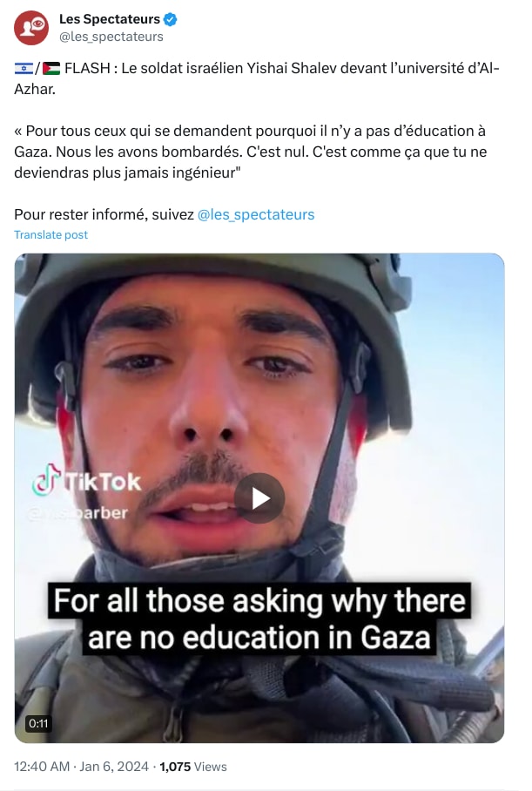Click the subtitle reading 'are no education in Gaza'
532x791 pixels.
coord(259,638)
